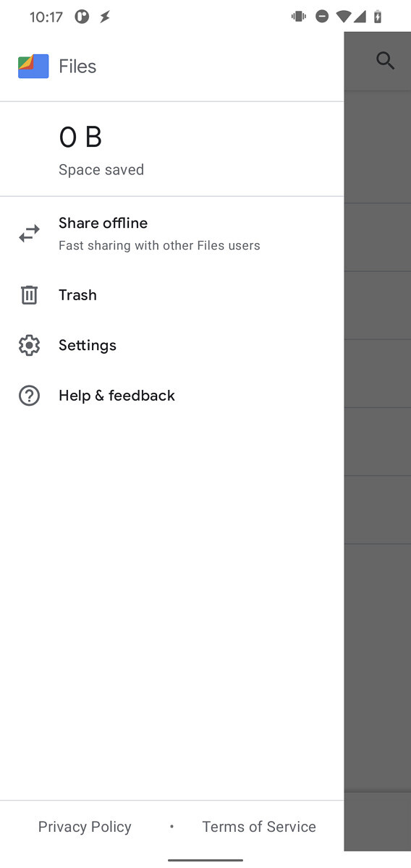Tap the Wi-Fi status bar icon
This screenshot has height=868, width=411.
pyautogui.click(x=344, y=17)
